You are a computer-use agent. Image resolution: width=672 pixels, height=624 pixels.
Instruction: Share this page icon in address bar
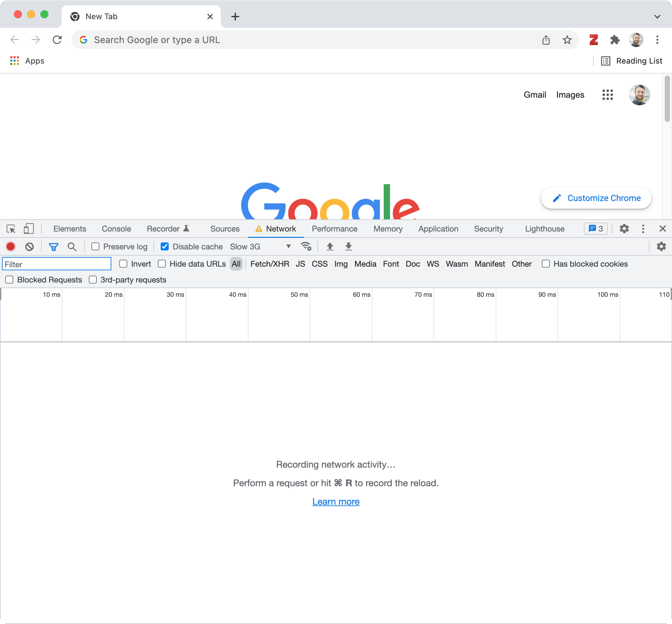(x=546, y=40)
